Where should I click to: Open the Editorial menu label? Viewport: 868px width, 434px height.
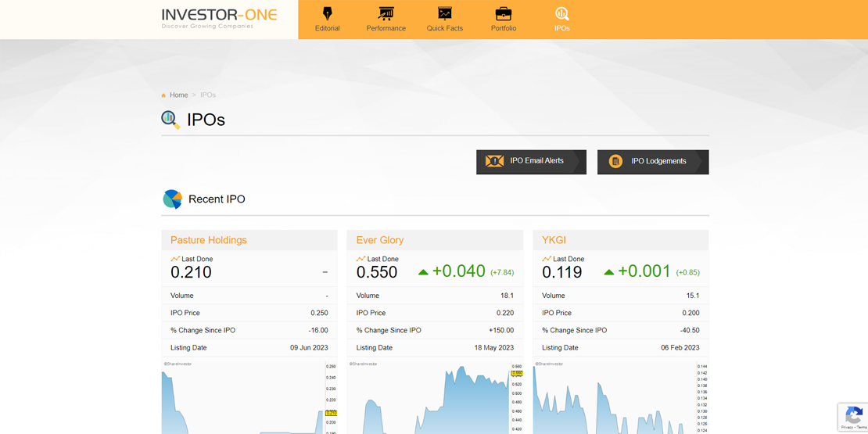point(327,28)
